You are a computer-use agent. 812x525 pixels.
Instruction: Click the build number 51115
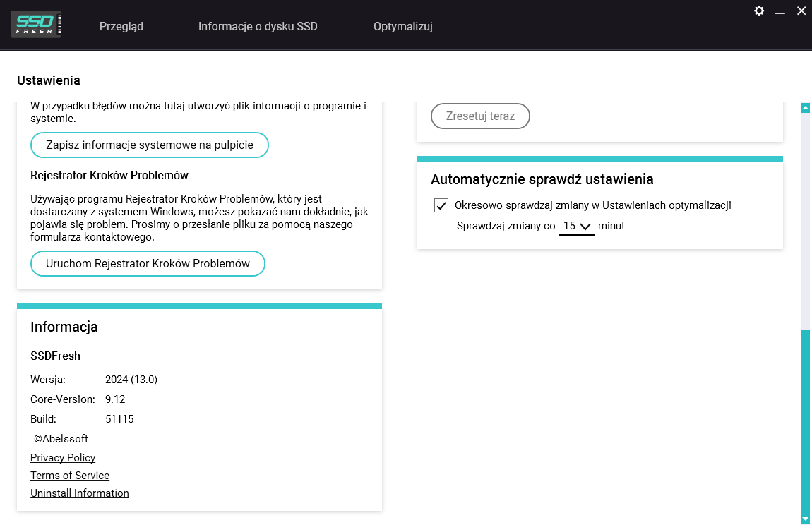point(119,419)
